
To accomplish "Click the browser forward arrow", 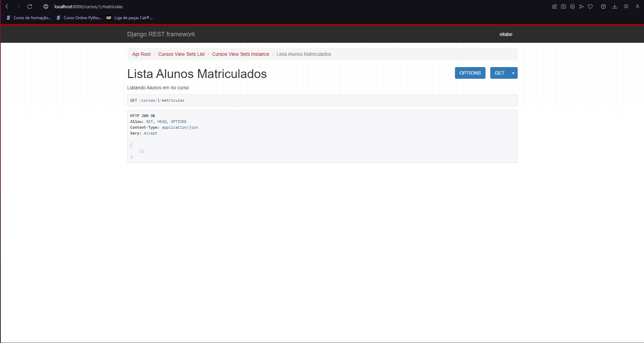I will point(18,7).
